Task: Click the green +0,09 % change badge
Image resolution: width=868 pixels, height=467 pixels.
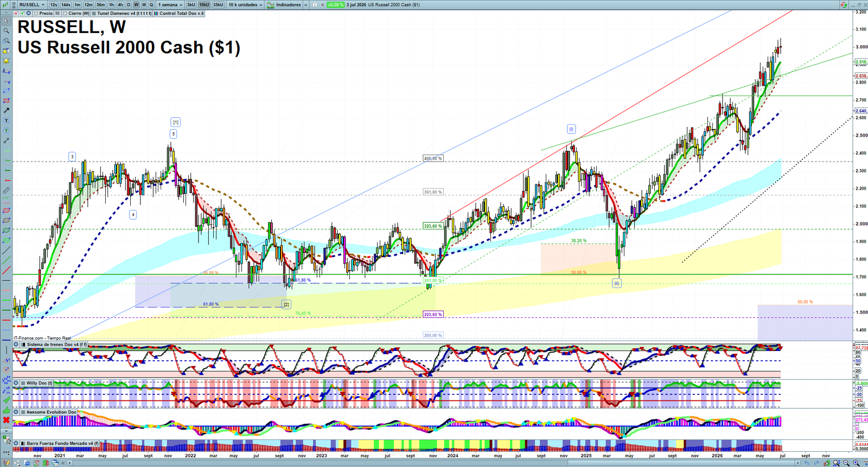Action: point(335,5)
